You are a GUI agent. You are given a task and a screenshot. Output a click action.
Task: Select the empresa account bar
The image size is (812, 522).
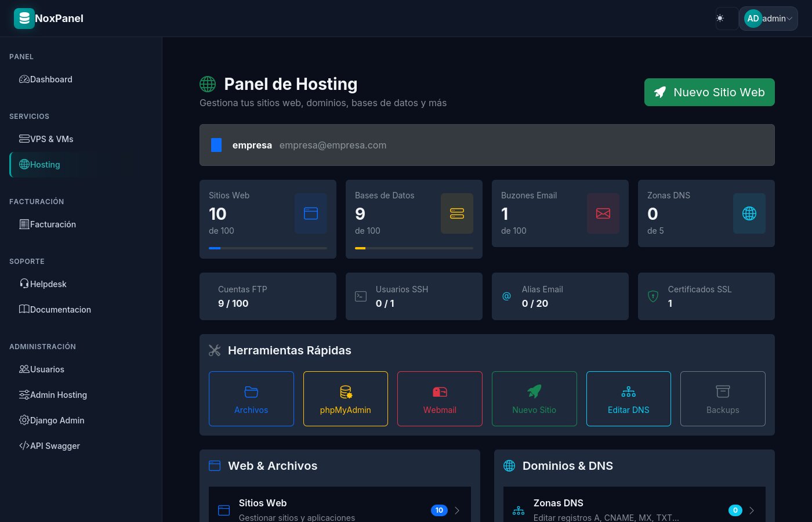pyautogui.click(x=487, y=145)
